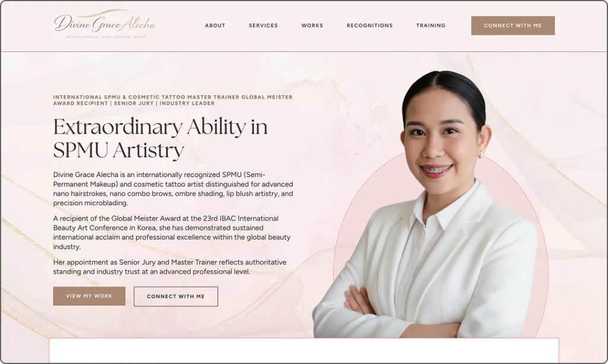Image resolution: width=608 pixels, height=364 pixels.
Task: Click the white card panel below the hero
Action: [x=304, y=350]
